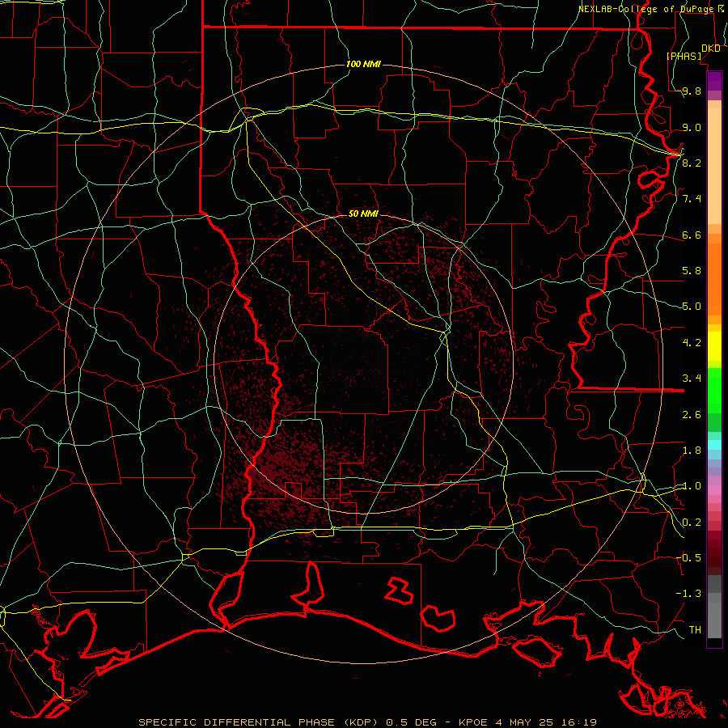728x728 pixels.
Task: Click the DKD units label above colorbar
Action: coord(710,49)
